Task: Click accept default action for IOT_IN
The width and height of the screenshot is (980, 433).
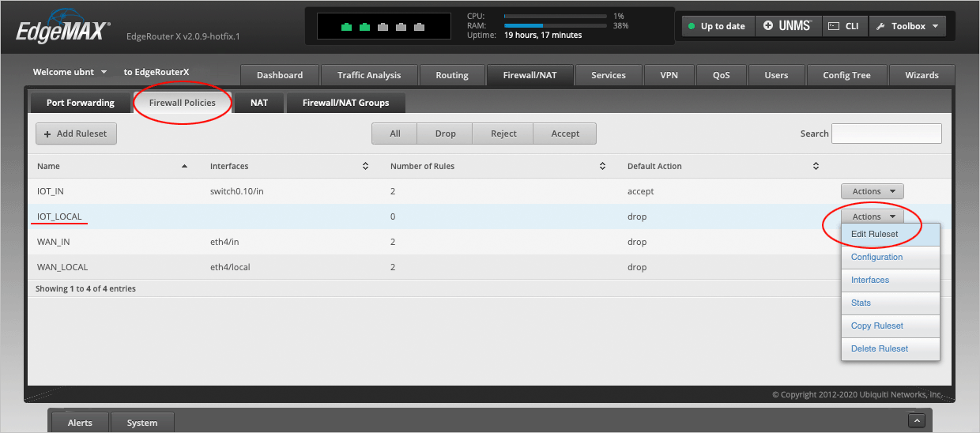Action: (x=640, y=191)
